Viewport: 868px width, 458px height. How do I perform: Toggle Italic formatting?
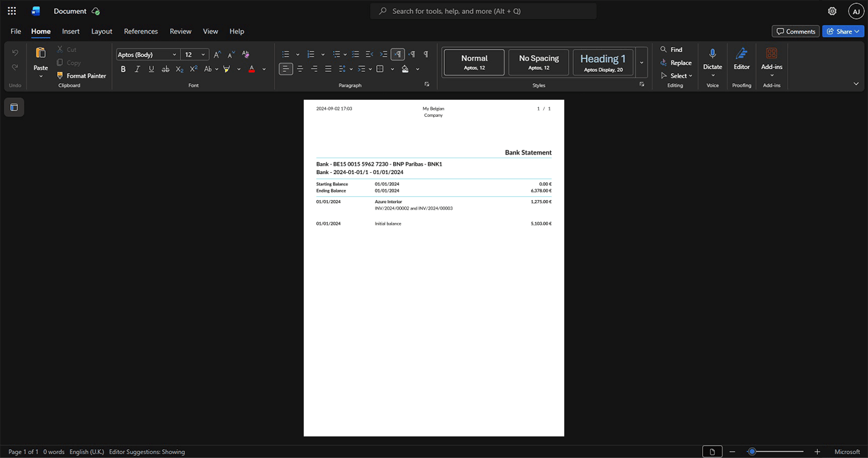137,69
